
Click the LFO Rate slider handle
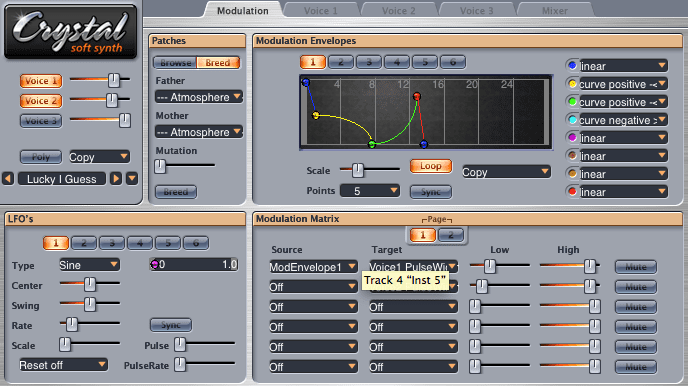coord(72,324)
